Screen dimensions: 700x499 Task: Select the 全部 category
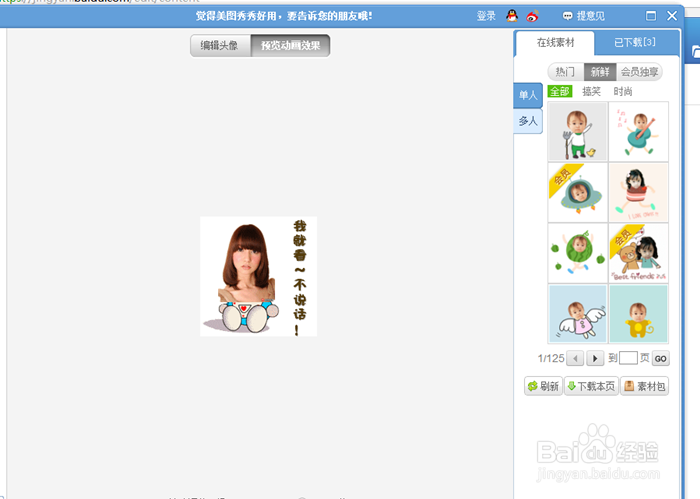pyautogui.click(x=559, y=91)
